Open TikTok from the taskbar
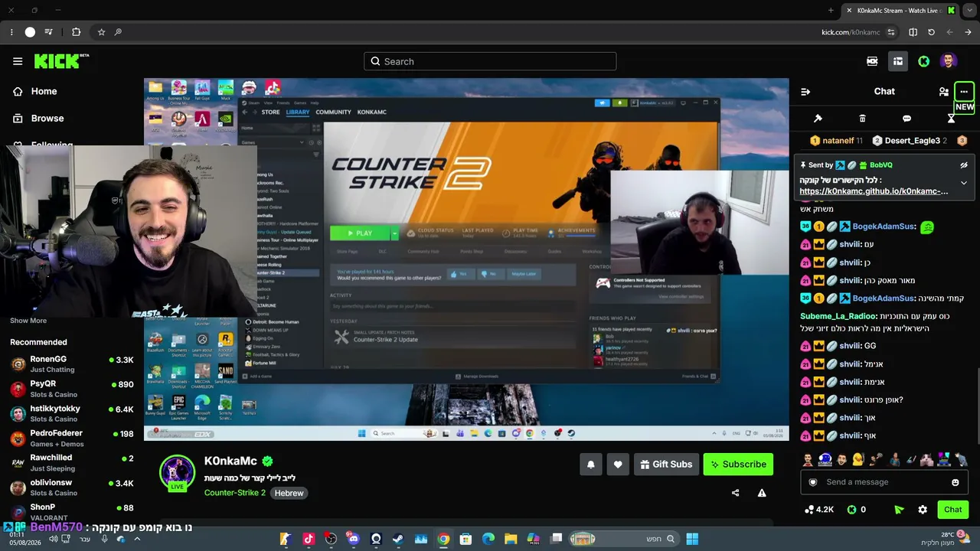The height and width of the screenshot is (551, 980). click(x=309, y=539)
